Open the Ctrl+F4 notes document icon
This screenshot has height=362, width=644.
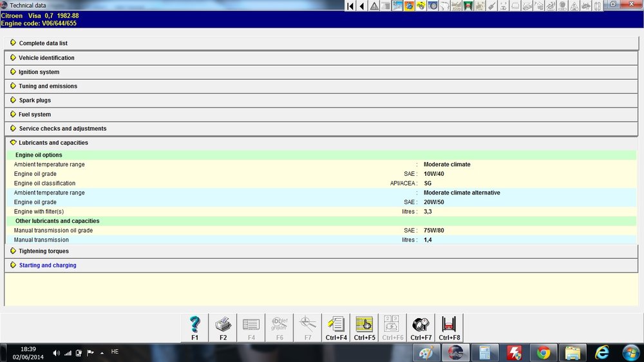336,327
